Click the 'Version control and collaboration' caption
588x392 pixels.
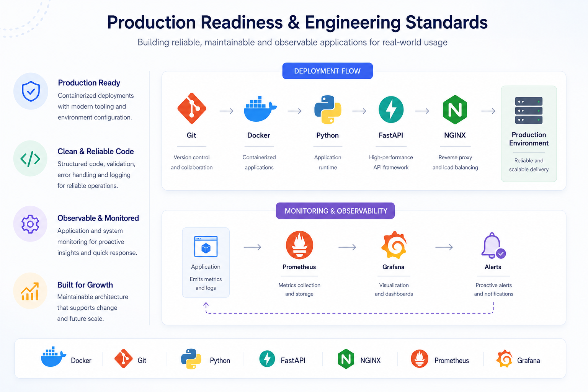[x=191, y=162]
